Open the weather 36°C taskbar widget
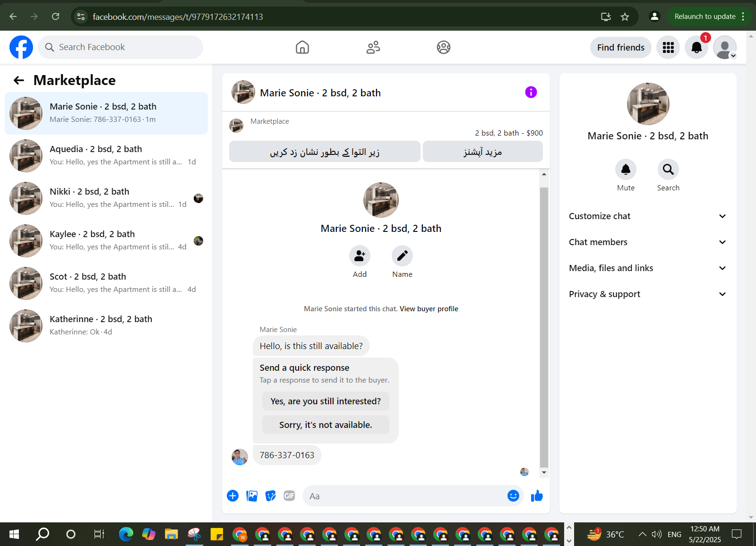756x546 pixels. (606, 534)
